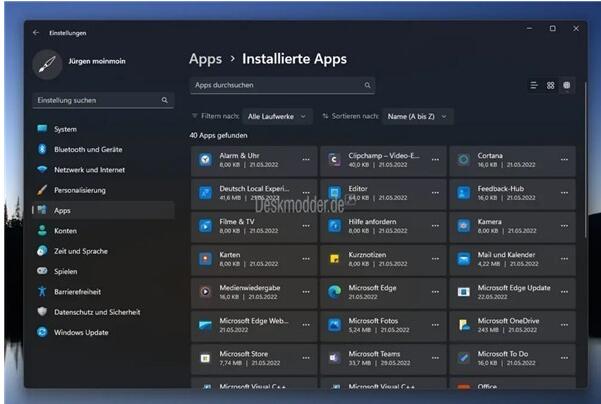
Task: Open more options for Alarm & Uhr
Action: pyautogui.click(x=306, y=160)
